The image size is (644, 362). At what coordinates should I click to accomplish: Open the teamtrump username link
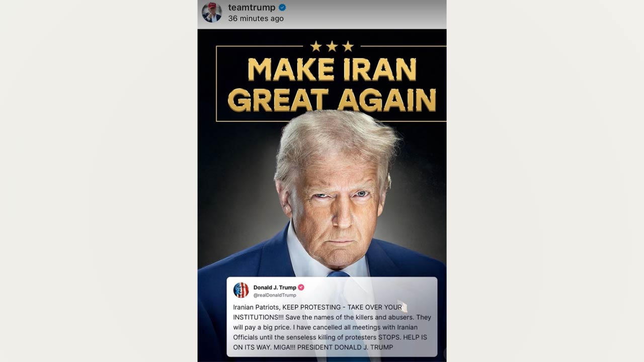(252, 8)
